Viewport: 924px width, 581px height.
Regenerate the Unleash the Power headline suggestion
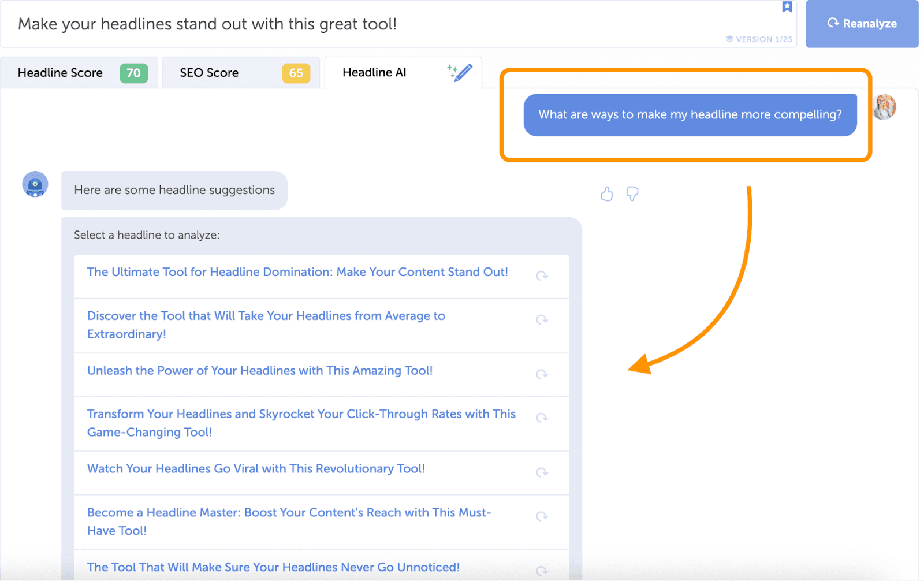click(542, 374)
